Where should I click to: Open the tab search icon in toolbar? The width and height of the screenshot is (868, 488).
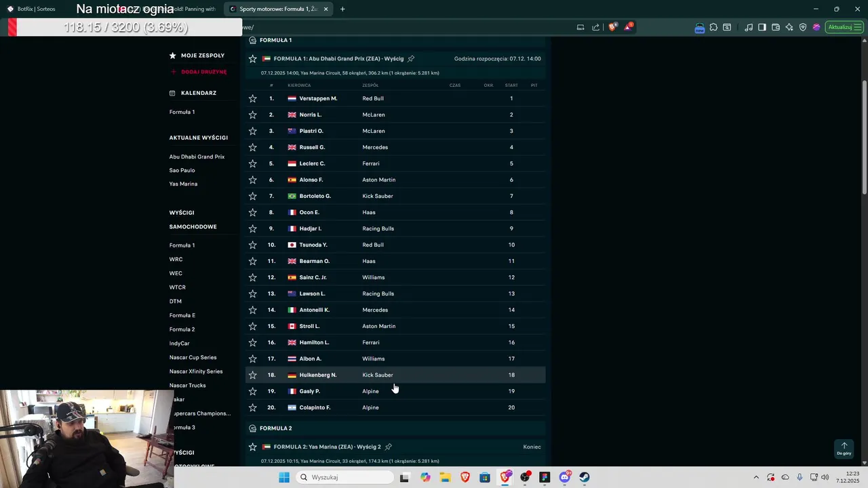(x=727, y=27)
